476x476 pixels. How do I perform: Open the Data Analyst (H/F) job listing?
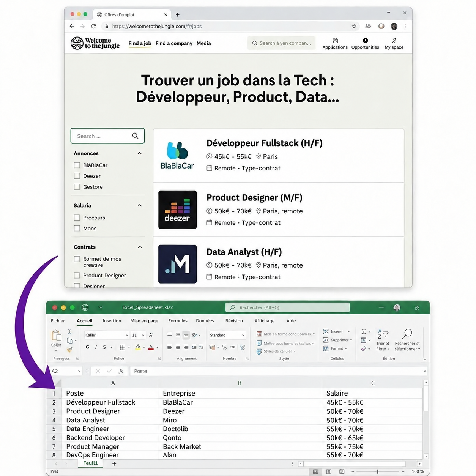pyautogui.click(x=244, y=252)
